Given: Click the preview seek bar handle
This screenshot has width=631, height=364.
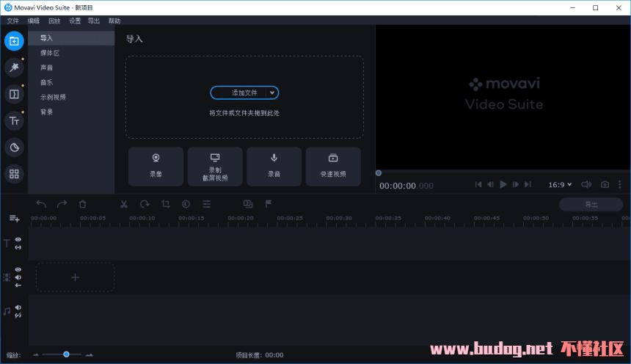Looking at the screenshot, I should coord(379,173).
